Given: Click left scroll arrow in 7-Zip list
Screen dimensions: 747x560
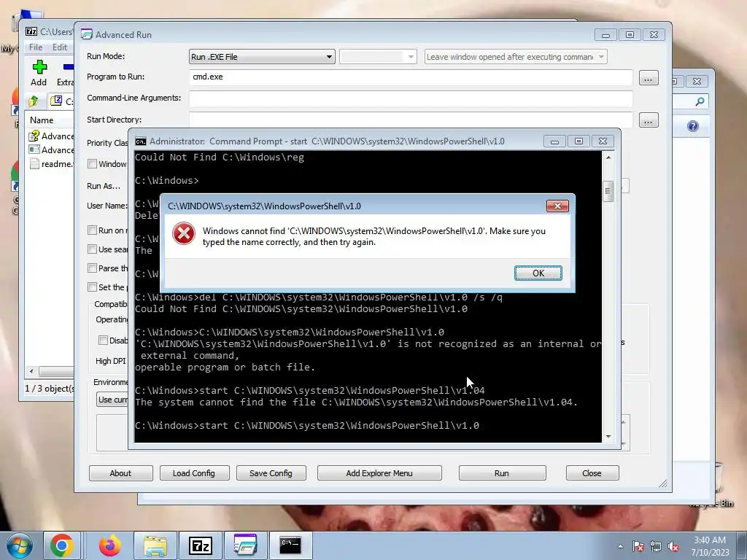Looking at the screenshot, I should click(31, 371).
